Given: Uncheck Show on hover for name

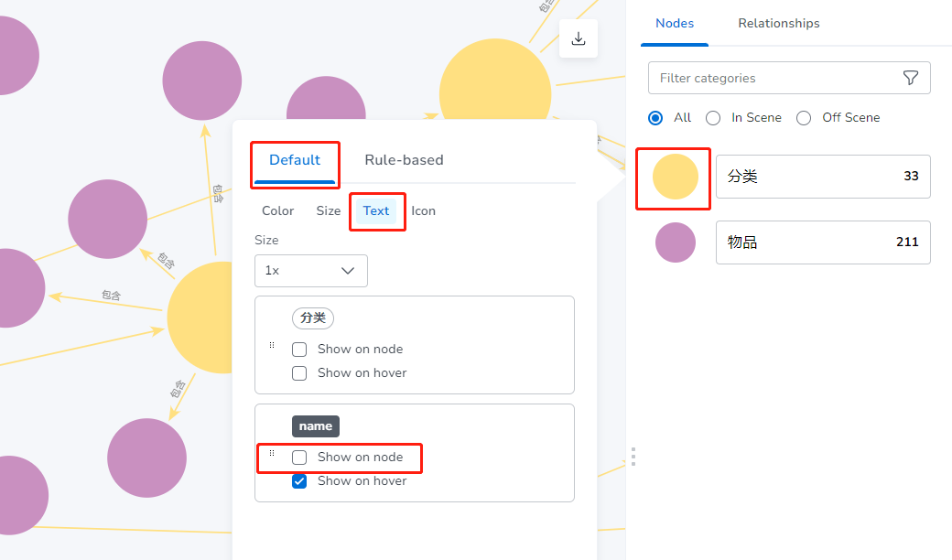Looking at the screenshot, I should point(299,480).
